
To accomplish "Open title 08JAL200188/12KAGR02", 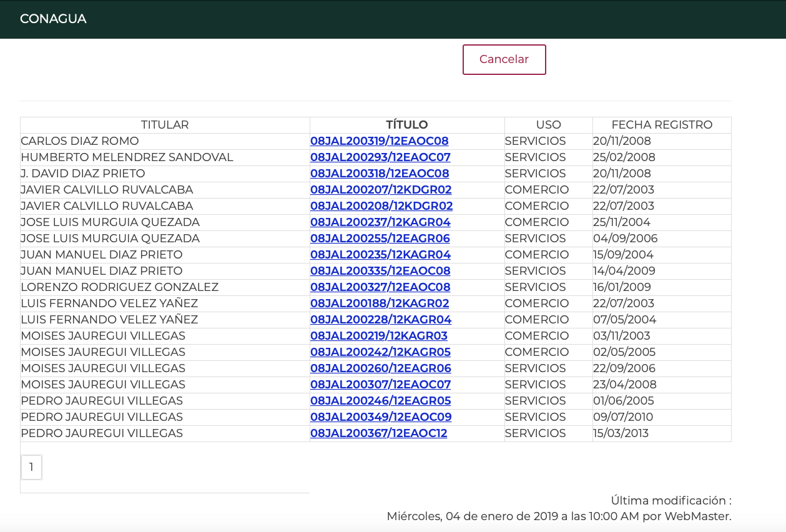I will point(380,303).
